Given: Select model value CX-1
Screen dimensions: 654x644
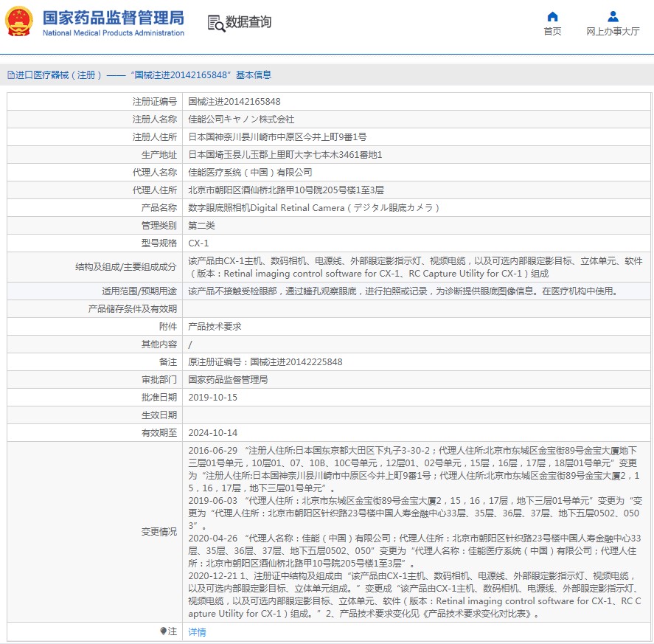Looking at the screenshot, I should pos(198,243).
